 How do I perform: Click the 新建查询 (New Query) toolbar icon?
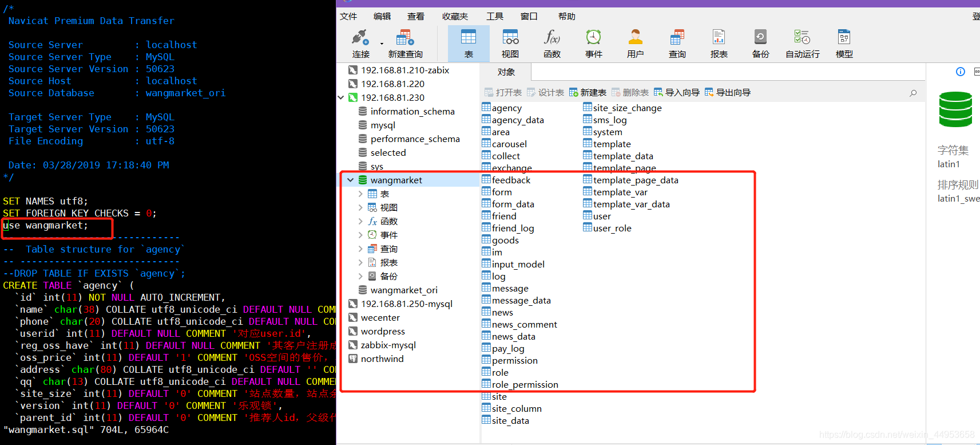coord(405,44)
